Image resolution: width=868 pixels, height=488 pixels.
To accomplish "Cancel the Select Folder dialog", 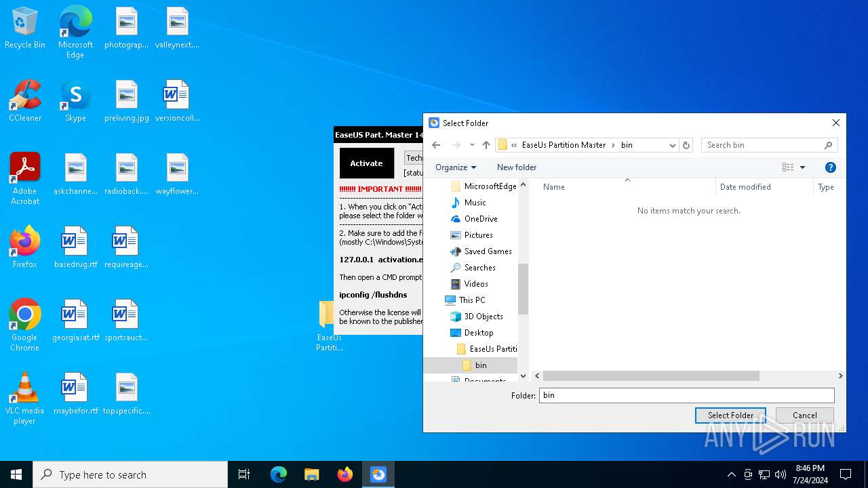I will click(805, 415).
